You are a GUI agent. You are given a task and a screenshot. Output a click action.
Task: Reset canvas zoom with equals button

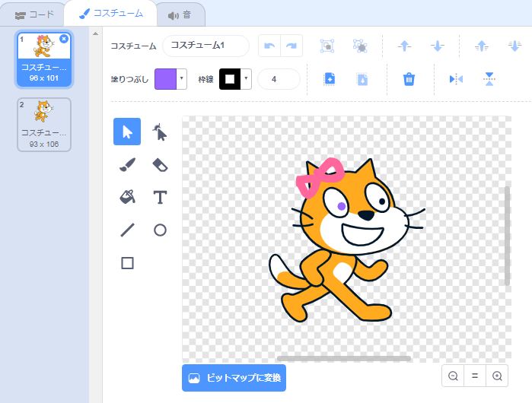[475, 376]
